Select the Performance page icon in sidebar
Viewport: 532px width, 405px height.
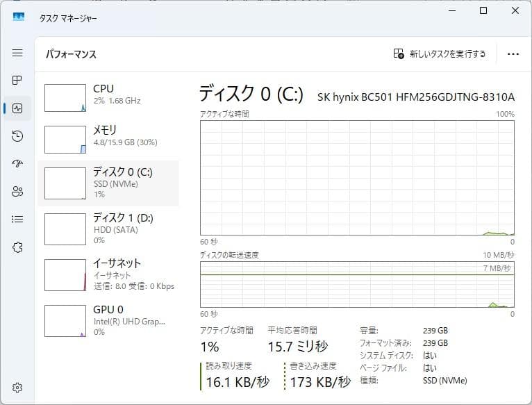point(17,108)
